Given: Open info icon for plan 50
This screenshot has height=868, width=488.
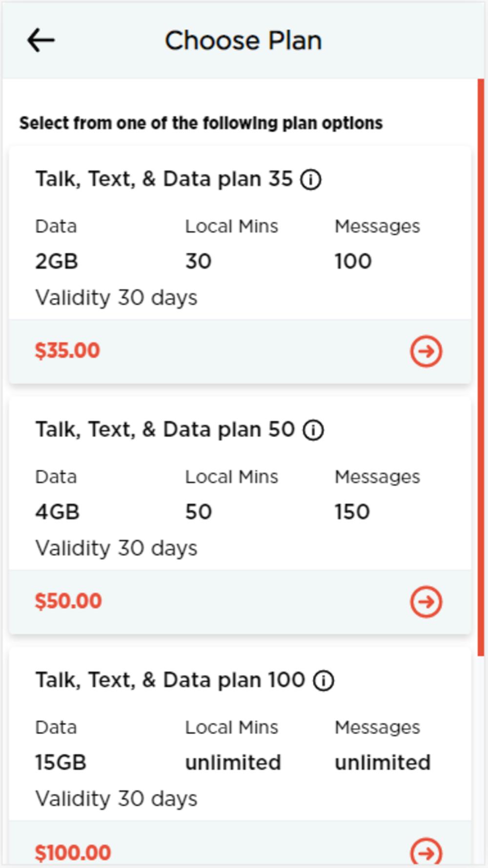Looking at the screenshot, I should click(313, 430).
